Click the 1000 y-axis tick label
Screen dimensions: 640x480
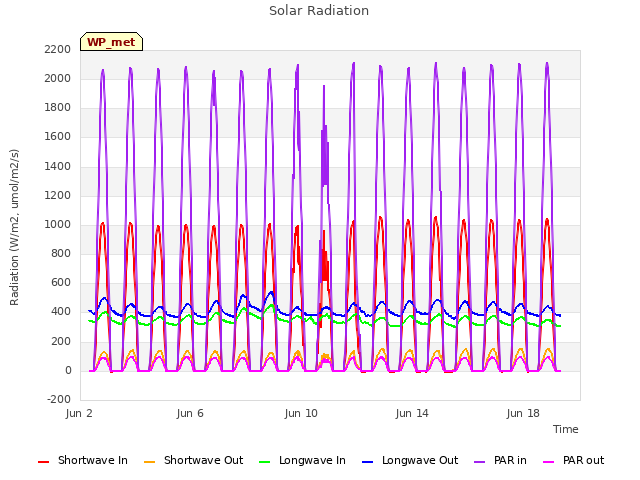(x=58, y=224)
